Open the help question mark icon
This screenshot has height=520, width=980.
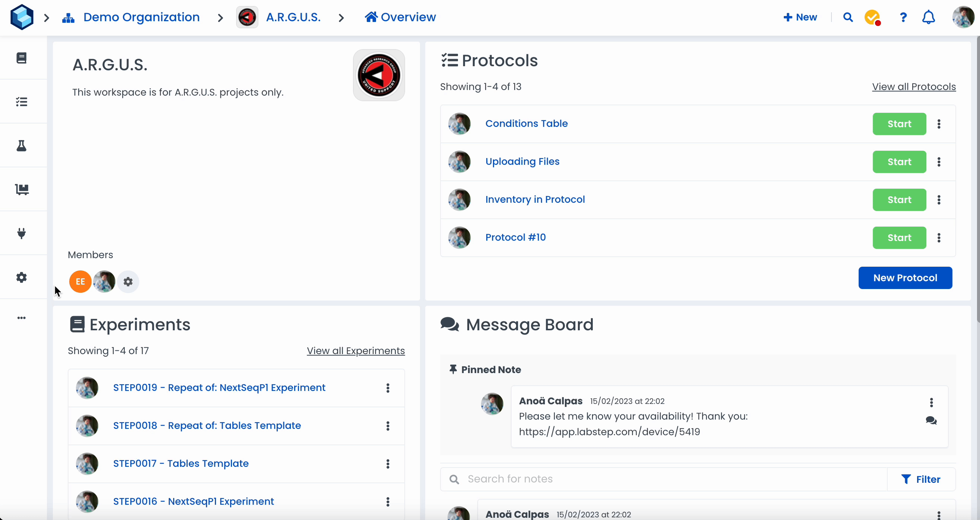[x=903, y=17]
